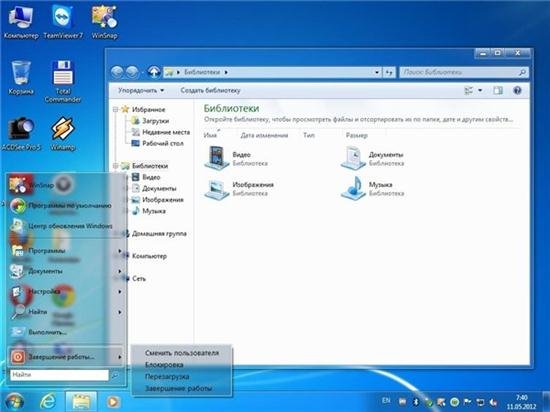Image resolution: width=550 pixels, height=412 pixels.
Task: Open the Упорядочить dropdown menu
Action: coord(141,90)
